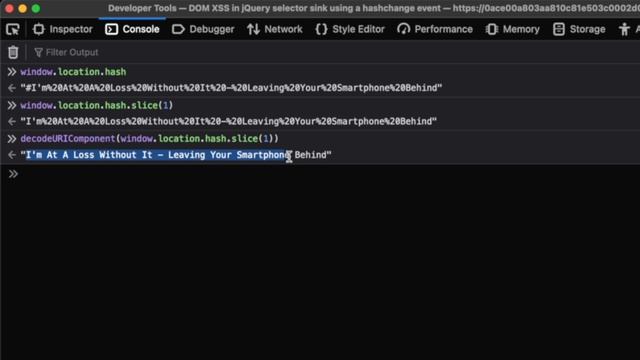Viewport: 640px width, 360px height.
Task: Open the Storage tab
Action: coord(579,29)
